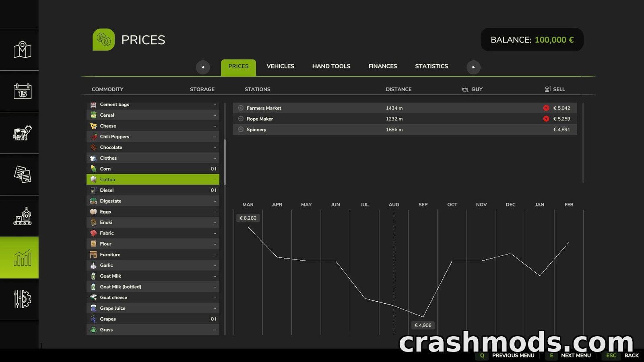
Task: Click the Farmers Market hotspot marker icon
Action: (241, 108)
